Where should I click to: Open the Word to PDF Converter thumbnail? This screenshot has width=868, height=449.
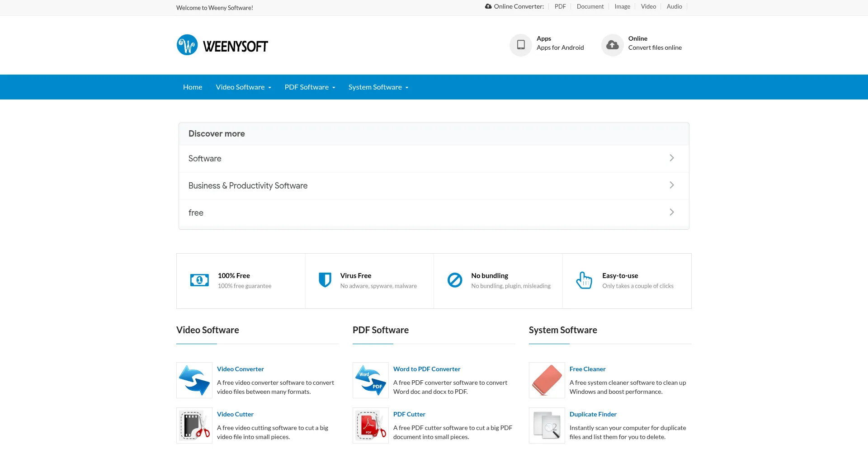pos(371,380)
